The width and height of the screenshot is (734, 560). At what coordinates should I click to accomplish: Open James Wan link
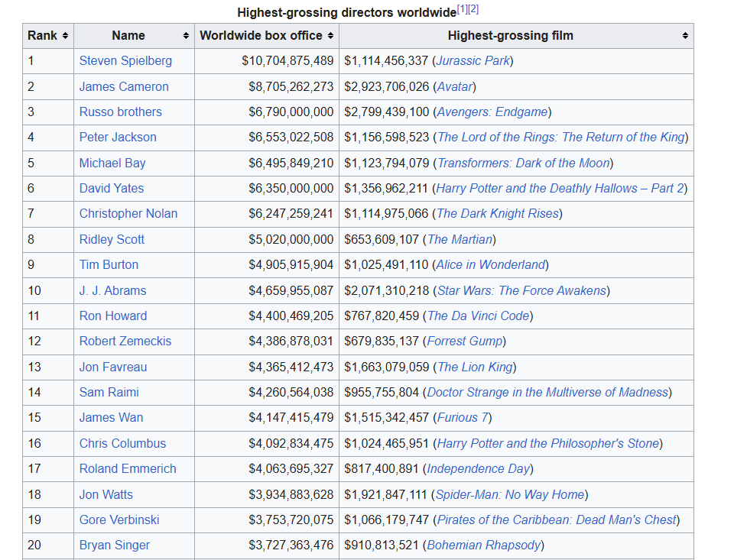pos(111,417)
